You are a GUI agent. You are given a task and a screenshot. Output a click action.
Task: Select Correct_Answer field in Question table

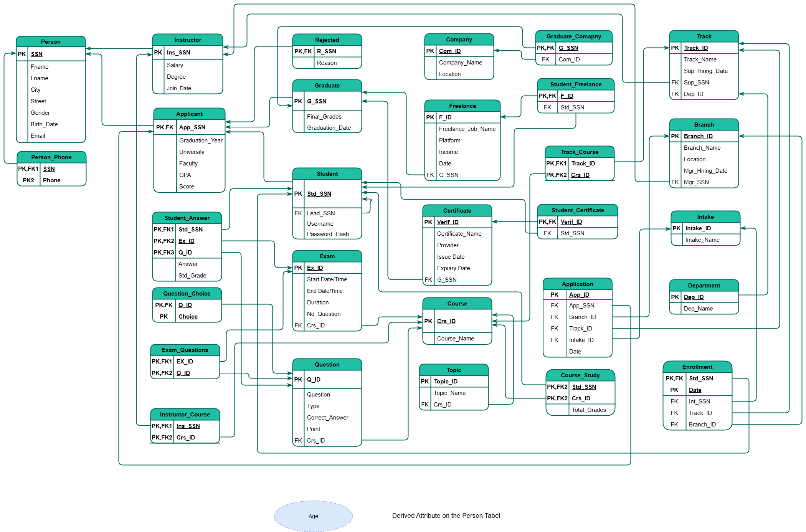(x=327, y=418)
